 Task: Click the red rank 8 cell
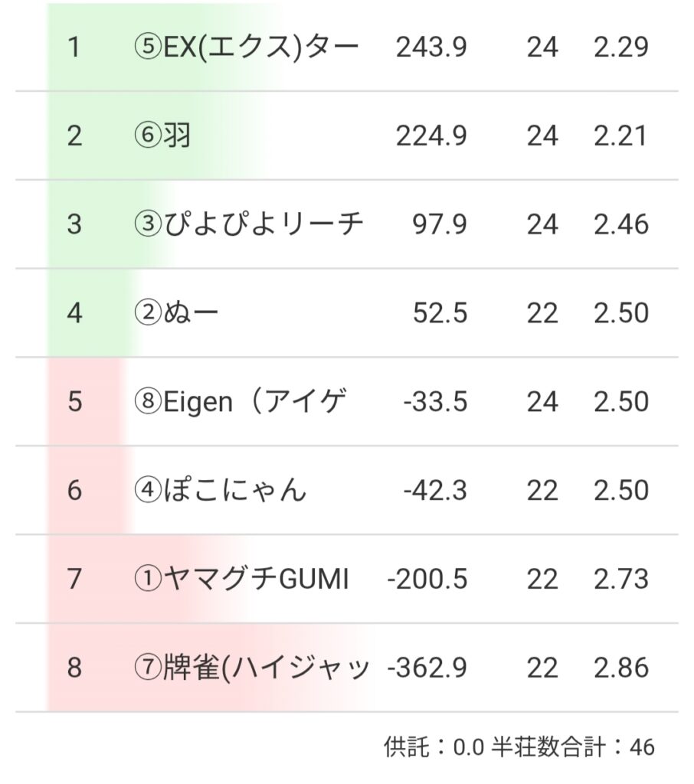[74, 668]
